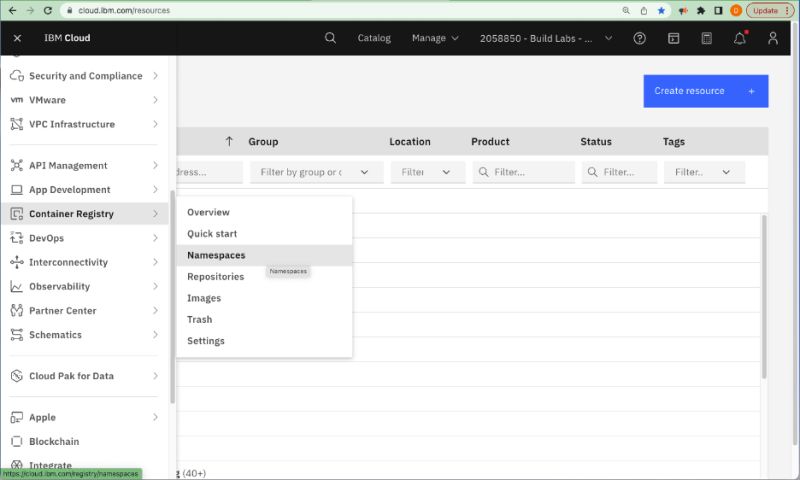This screenshot has width=800, height=480.
Task: Click the Create resource button
Action: pos(706,91)
